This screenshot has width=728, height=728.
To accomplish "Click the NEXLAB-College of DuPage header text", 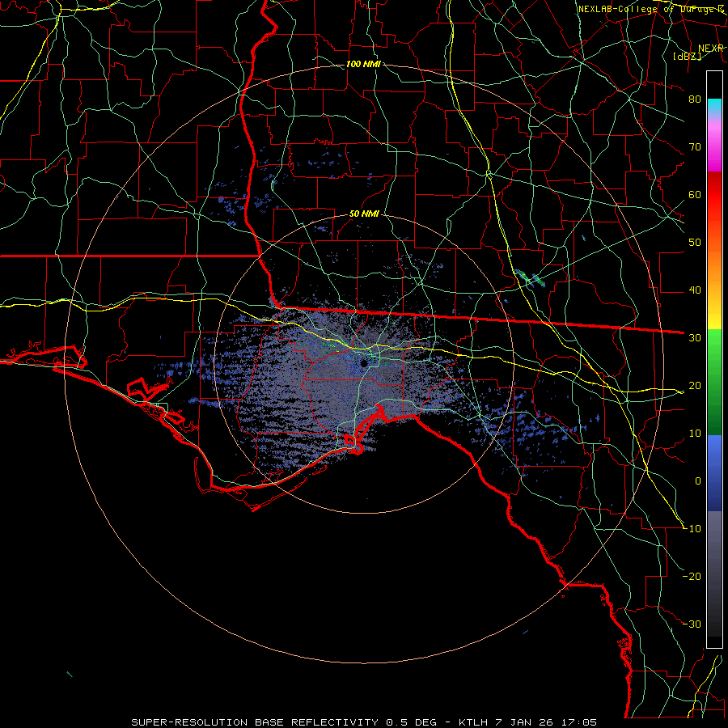I will [650, 9].
